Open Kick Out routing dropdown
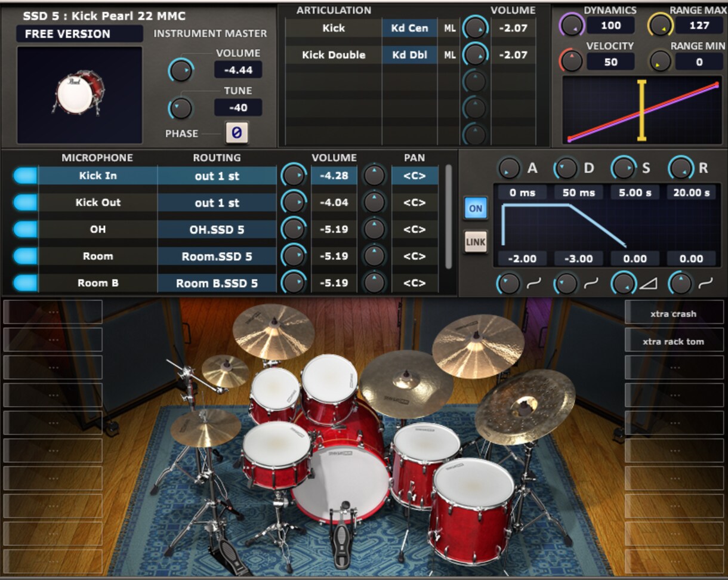 pos(217,203)
